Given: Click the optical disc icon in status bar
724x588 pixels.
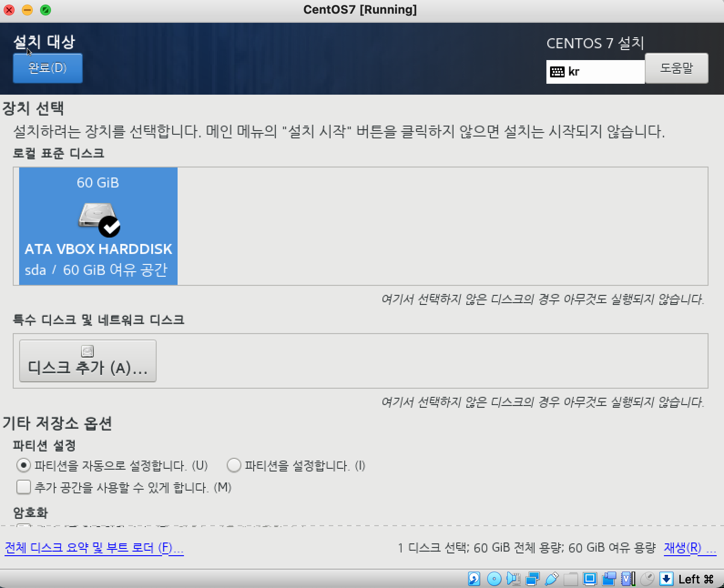Looking at the screenshot, I should pyautogui.click(x=494, y=579).
